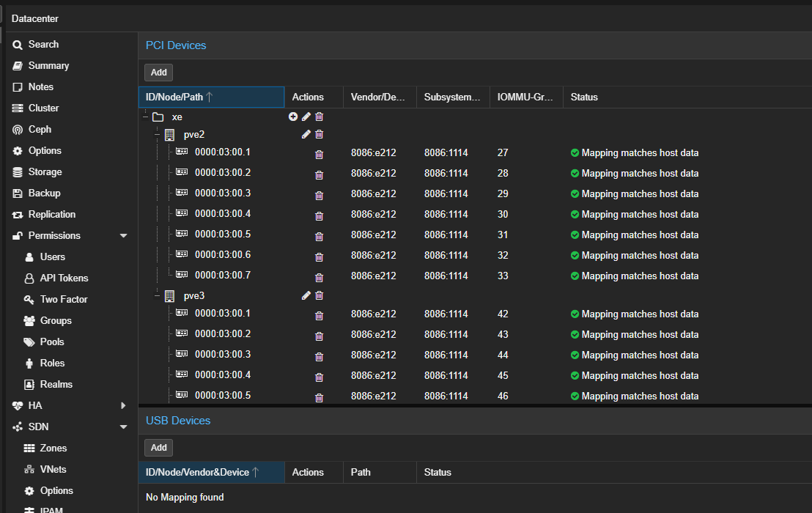This screenshot has width=812, height=513.
Task: Click trash icon for pve3 node
Action: coord(319,295)
